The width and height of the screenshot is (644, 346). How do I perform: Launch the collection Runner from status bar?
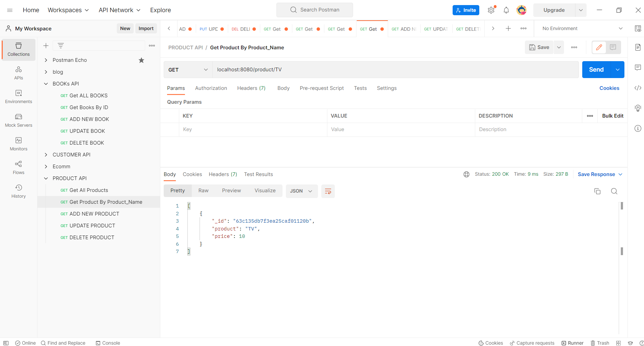pyautogui.click(x=573, y=343)
